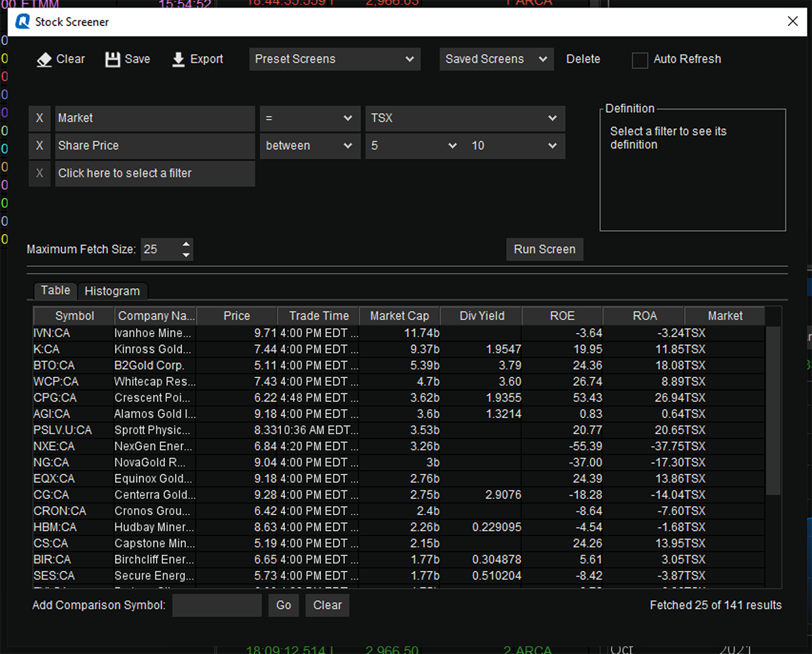
Task: Click the Add Comparison Symbol input field
Action: point(217,605)
